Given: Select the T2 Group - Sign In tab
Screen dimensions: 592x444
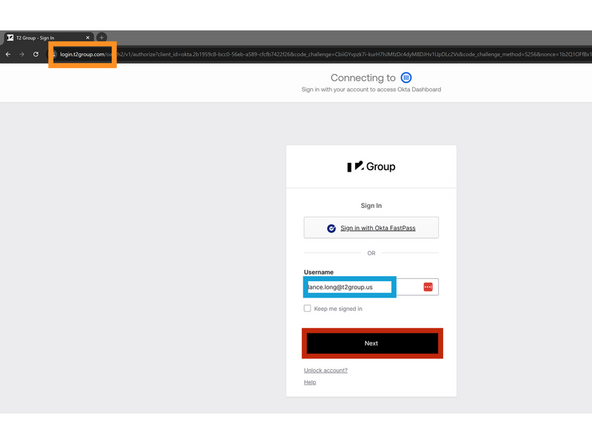Looking at the screenshot, I should 48,38.
